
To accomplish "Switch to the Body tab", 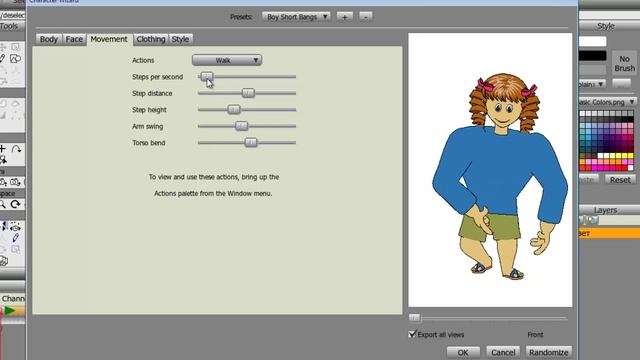I will coord(49,39).
